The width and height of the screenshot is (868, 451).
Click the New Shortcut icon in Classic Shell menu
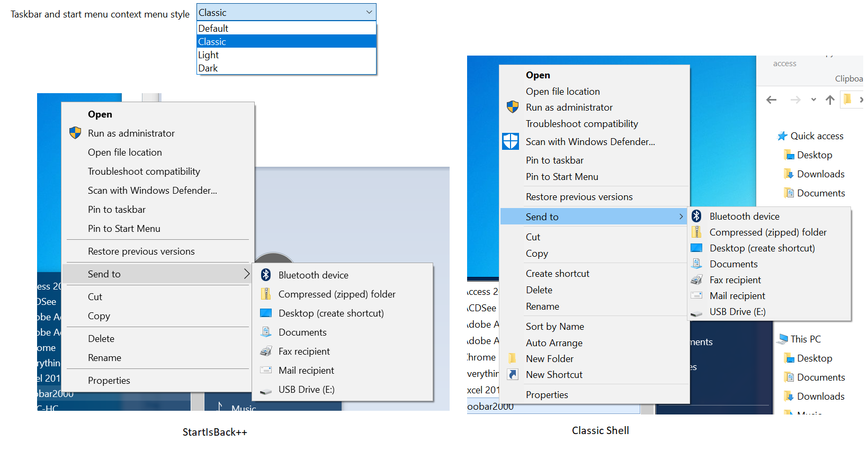point(512,374)
